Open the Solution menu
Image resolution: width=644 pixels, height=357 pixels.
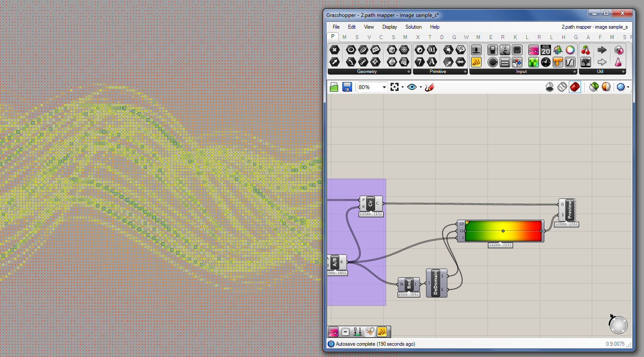click(413, 27)
